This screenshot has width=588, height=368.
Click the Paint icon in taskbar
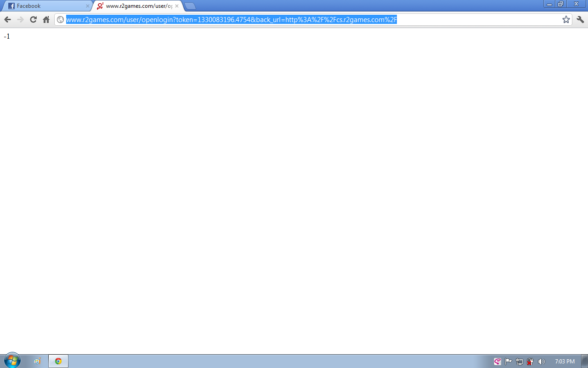pyautogui.click(x=37, y=361)
